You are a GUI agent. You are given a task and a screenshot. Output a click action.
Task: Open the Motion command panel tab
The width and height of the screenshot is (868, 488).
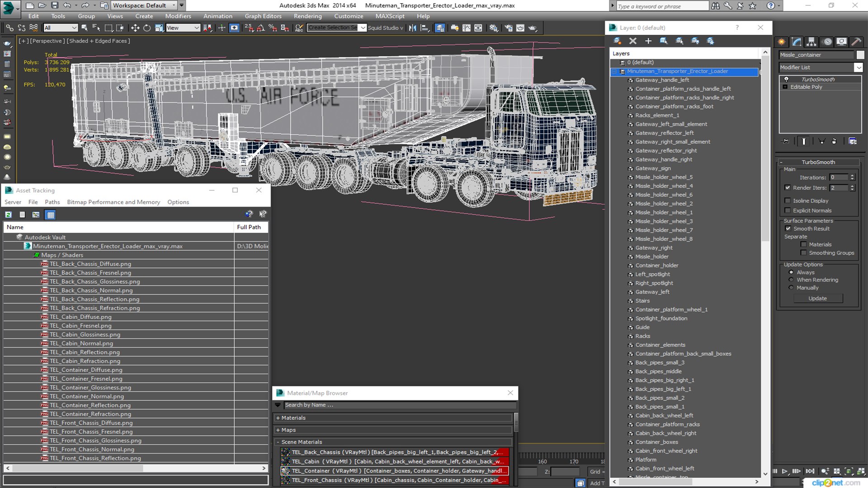[827, 42]
